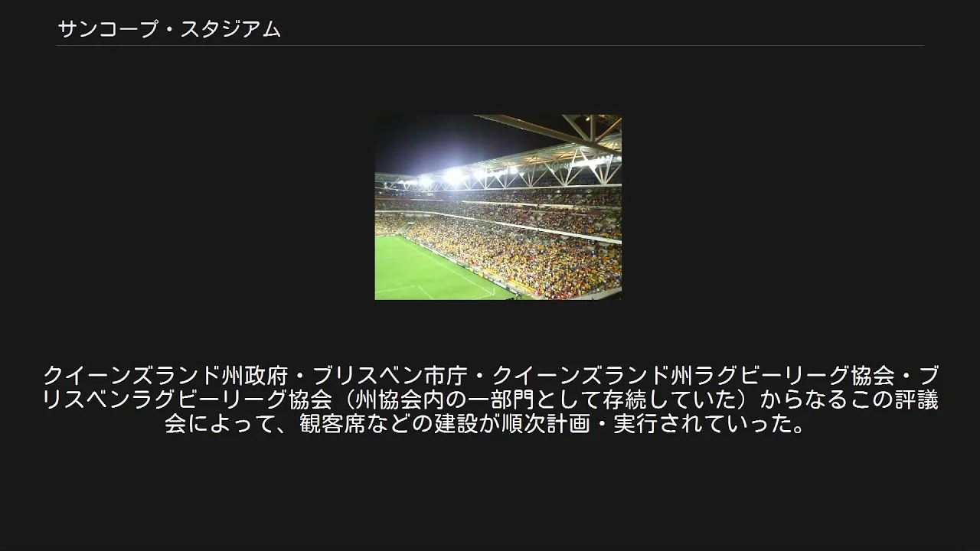Click the white pitch line markings in the photo
The width and height of the screenshot is (980, 551).
452,268
